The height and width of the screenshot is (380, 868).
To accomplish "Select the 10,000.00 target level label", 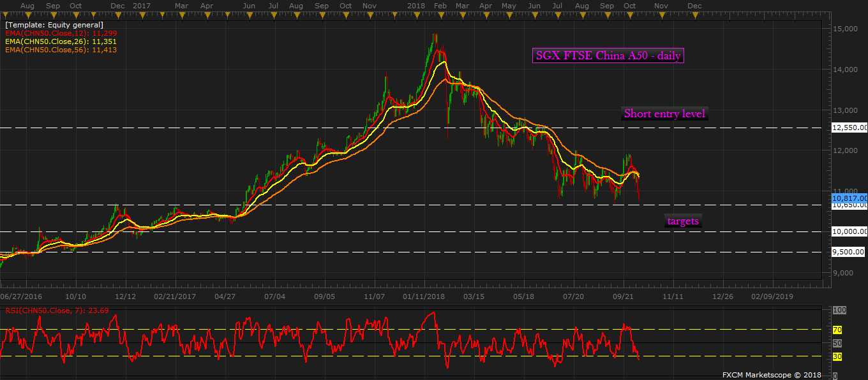I will click(x=849, y=231).
